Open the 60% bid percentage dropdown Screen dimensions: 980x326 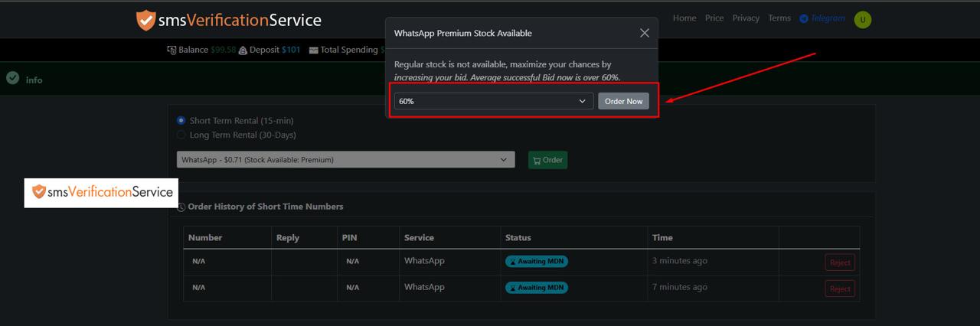point(493,101)
